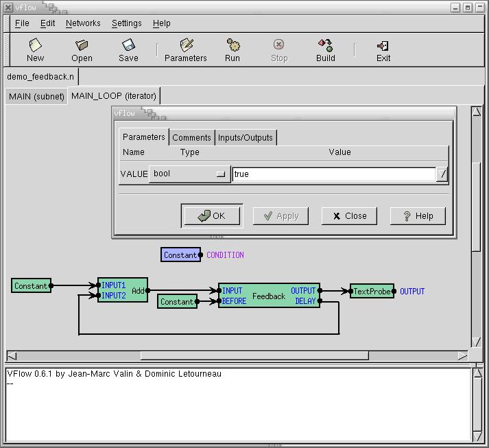Screen dimensions: 489x448
Task: Click the horizontal scrollbar left arrow
Action: 12,356
